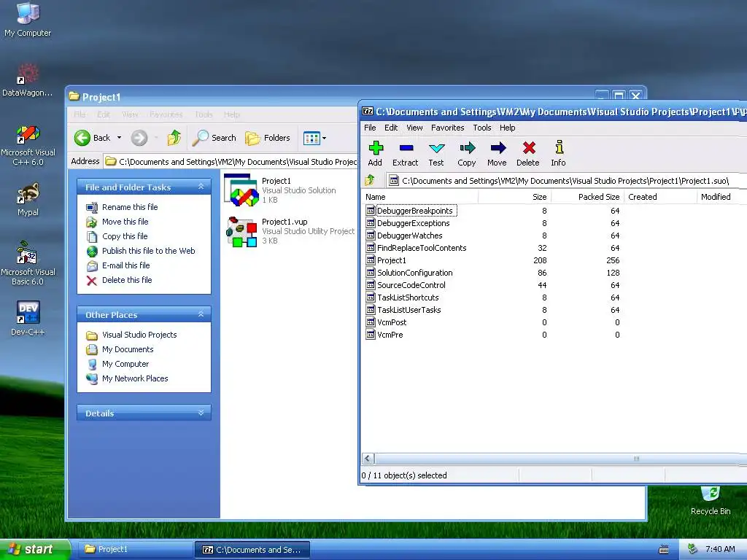Click Copy this file link
Screen dimensions: 747x560
125,236
